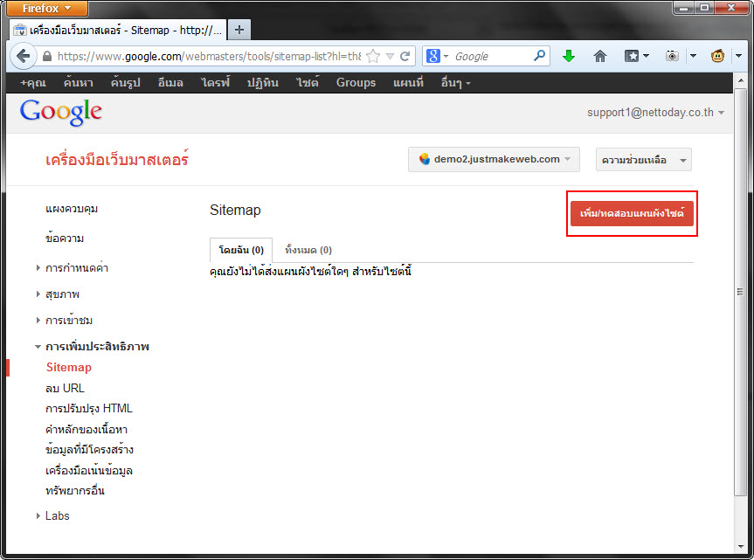This screenshot has width=754, height=560.
Task: Open ข้อมูลที่มีโครงสร้าง in sidebar
Action: 89,450
